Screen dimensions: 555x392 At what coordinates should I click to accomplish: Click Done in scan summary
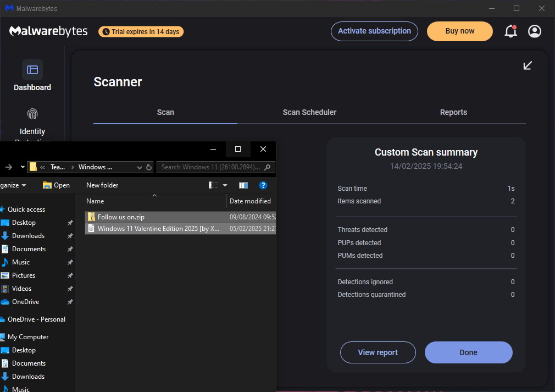(x=469, y=352)
